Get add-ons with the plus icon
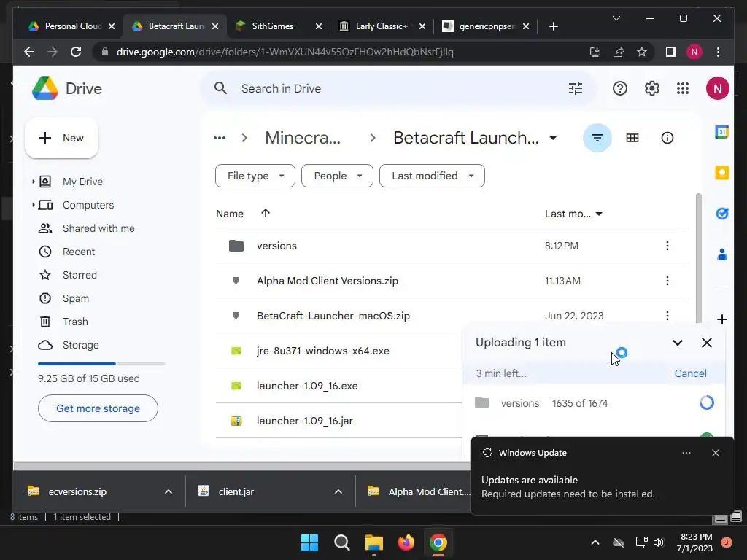 [721, 319]
